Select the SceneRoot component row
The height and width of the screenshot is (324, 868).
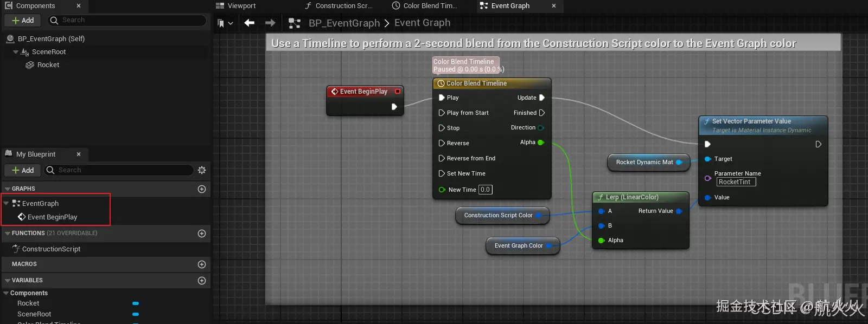point(49,52)
